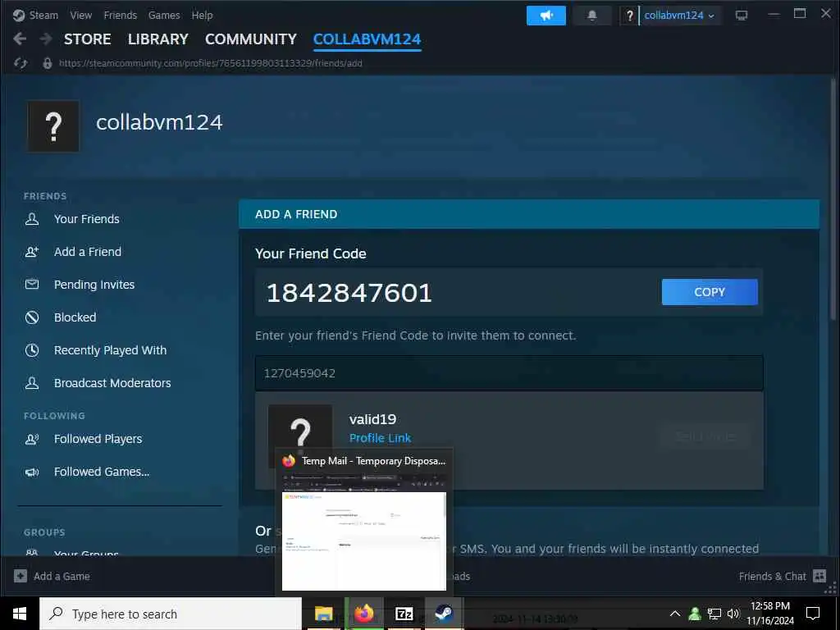840x630 pixels.
Task: Open the Steam menu
Action: 43,15
